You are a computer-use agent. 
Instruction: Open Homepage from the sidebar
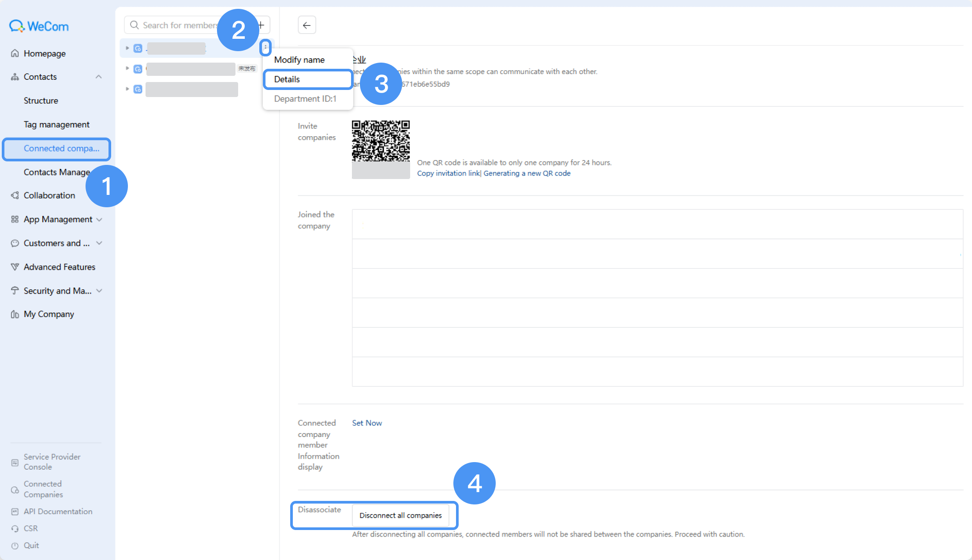45,53
